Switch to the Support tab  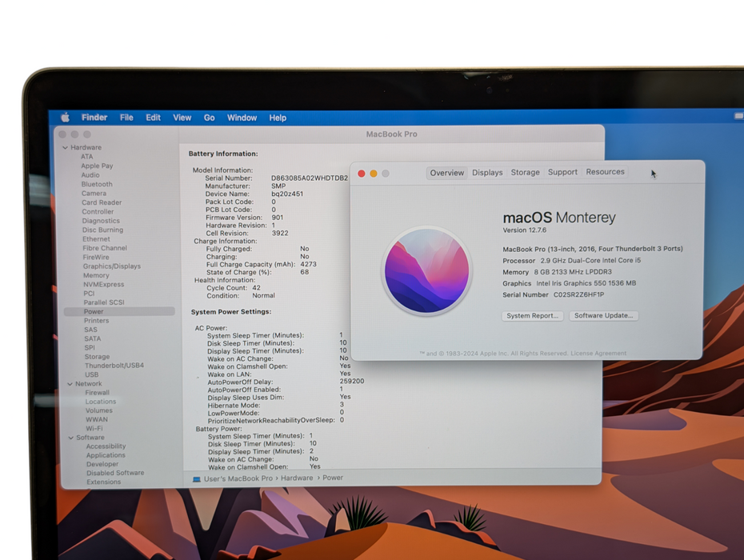[x=562, y=172]
